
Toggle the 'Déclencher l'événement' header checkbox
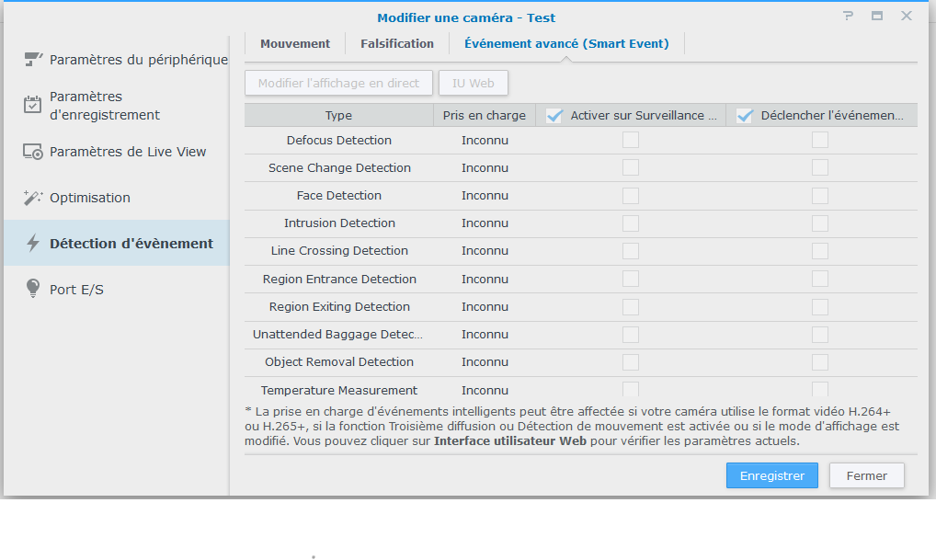point(745,116)
